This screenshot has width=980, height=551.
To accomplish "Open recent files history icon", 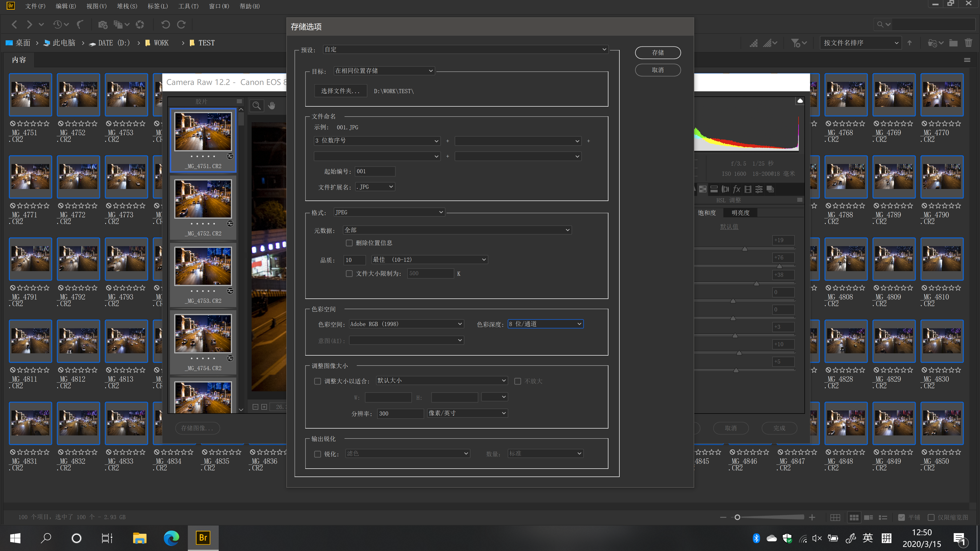I will (x=57, y=25).
